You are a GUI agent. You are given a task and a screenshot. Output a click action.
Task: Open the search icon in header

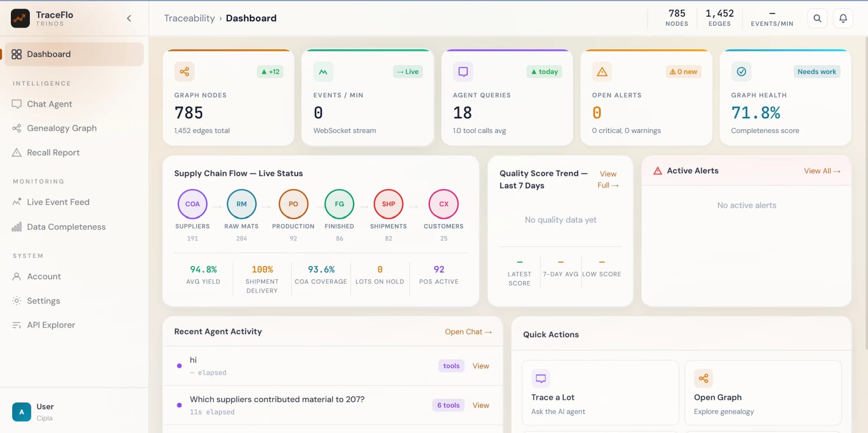tap(817, 19)
